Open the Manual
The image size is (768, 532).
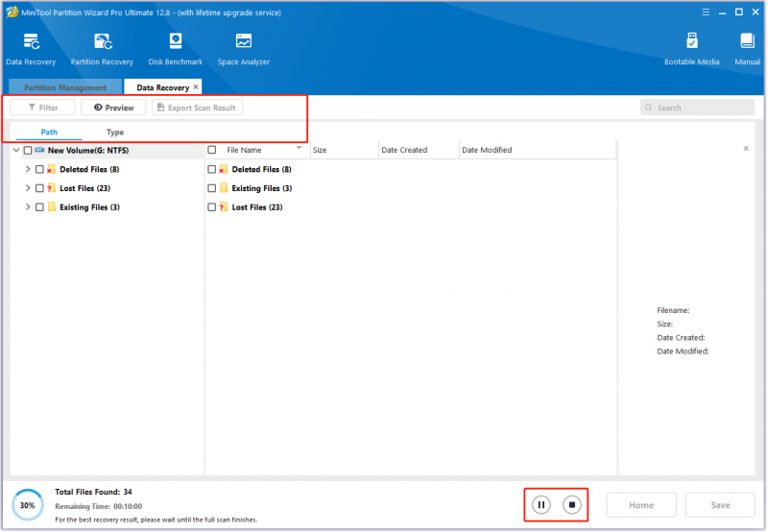tap(748, 49)
